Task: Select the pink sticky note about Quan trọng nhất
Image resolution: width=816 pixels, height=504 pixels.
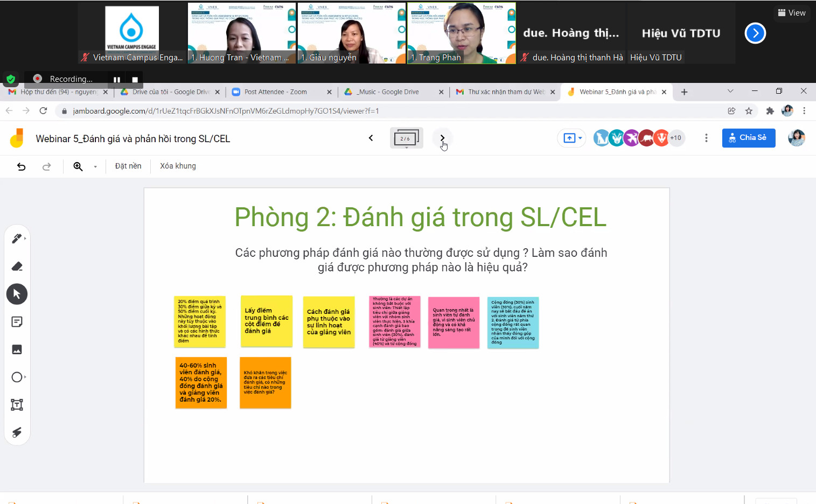Action: [454, 322]
